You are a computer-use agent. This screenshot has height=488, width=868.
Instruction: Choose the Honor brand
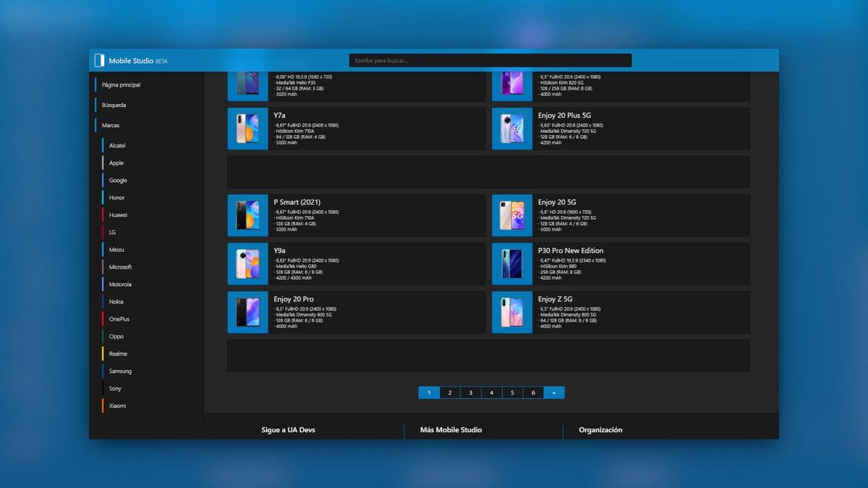coord(117,197)
